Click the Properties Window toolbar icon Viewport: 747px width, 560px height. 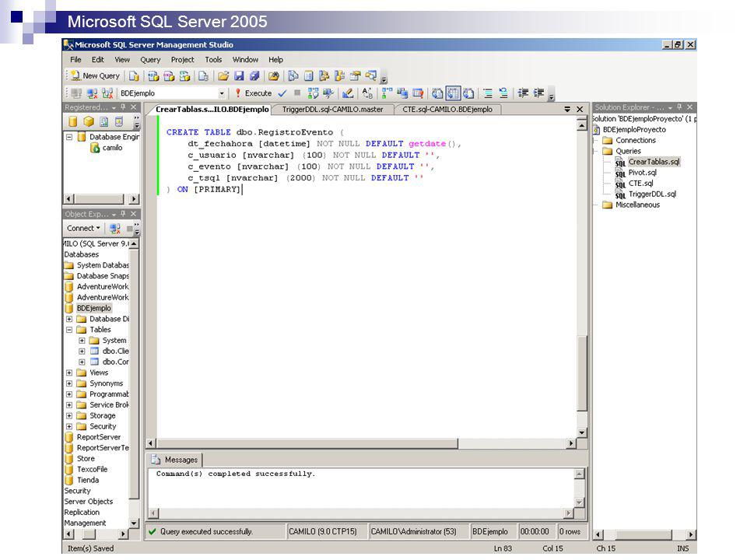356,75
